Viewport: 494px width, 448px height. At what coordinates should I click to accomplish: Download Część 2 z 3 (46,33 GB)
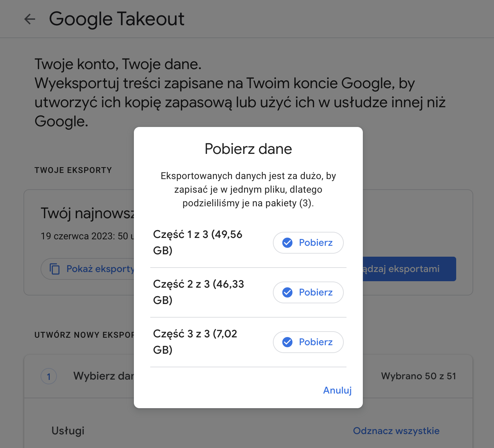click(x=308, y=292)
